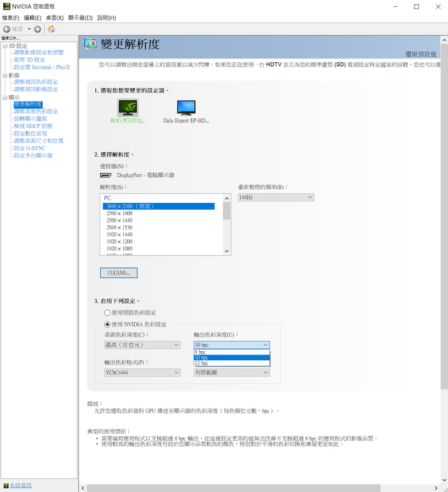Viewport: 448px width, 492px height.
Task: Click the NVIDIA control panel title icon
Action: tap(6, 6)
